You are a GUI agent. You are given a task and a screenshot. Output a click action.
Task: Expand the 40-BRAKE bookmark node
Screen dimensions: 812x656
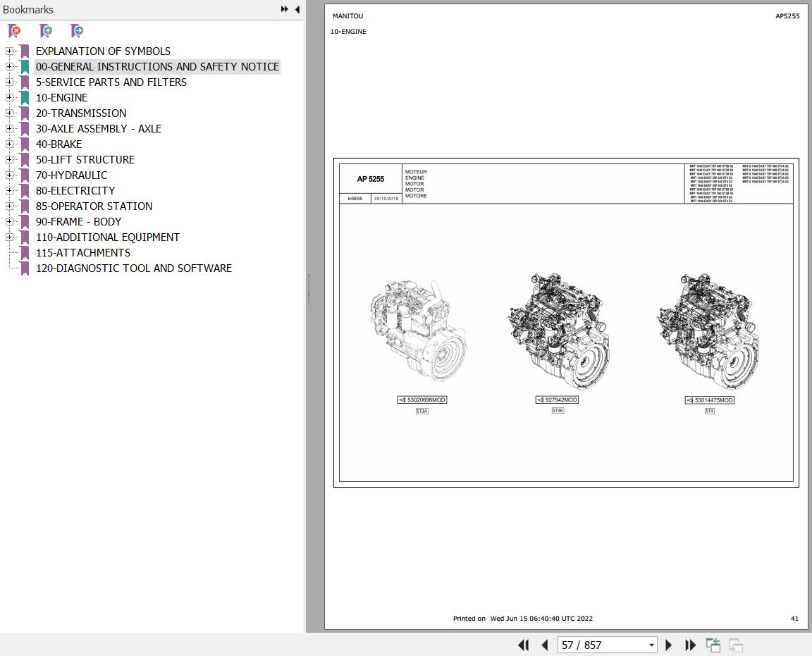tap(8, 144)
